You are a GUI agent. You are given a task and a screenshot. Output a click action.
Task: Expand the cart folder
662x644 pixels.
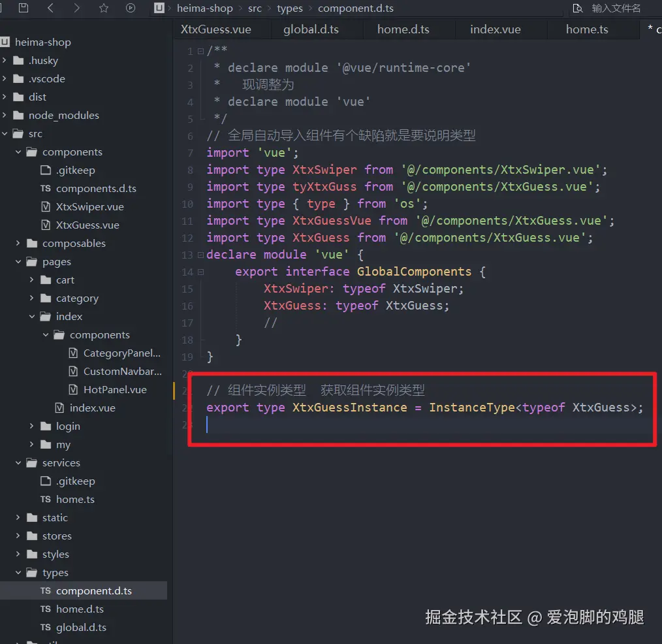point(32,280)
